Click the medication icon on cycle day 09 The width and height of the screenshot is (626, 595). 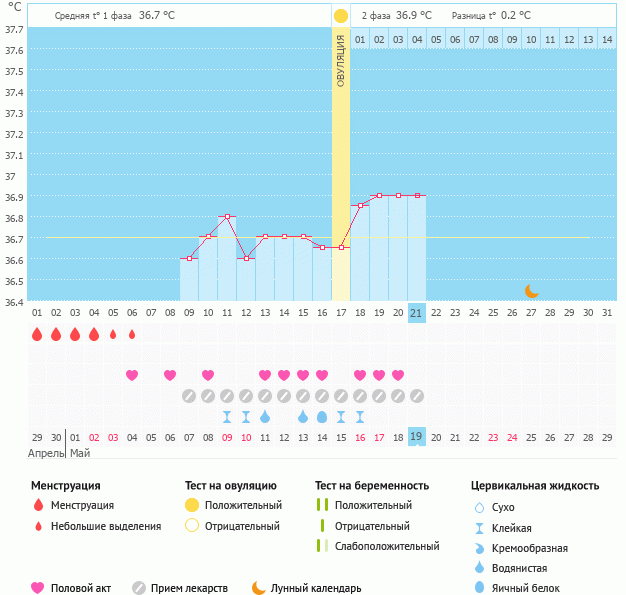189,396
